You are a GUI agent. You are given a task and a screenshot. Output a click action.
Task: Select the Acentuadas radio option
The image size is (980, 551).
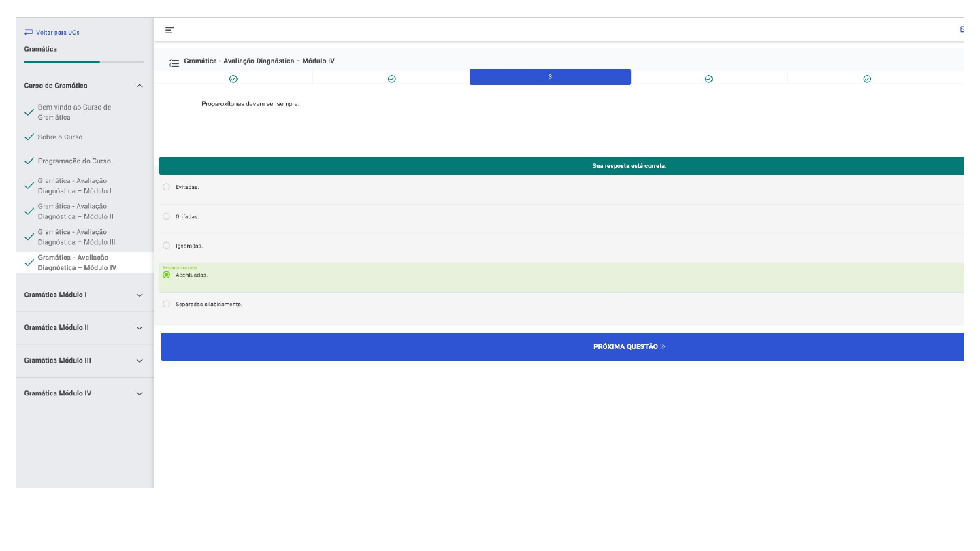tap(167, 275)
